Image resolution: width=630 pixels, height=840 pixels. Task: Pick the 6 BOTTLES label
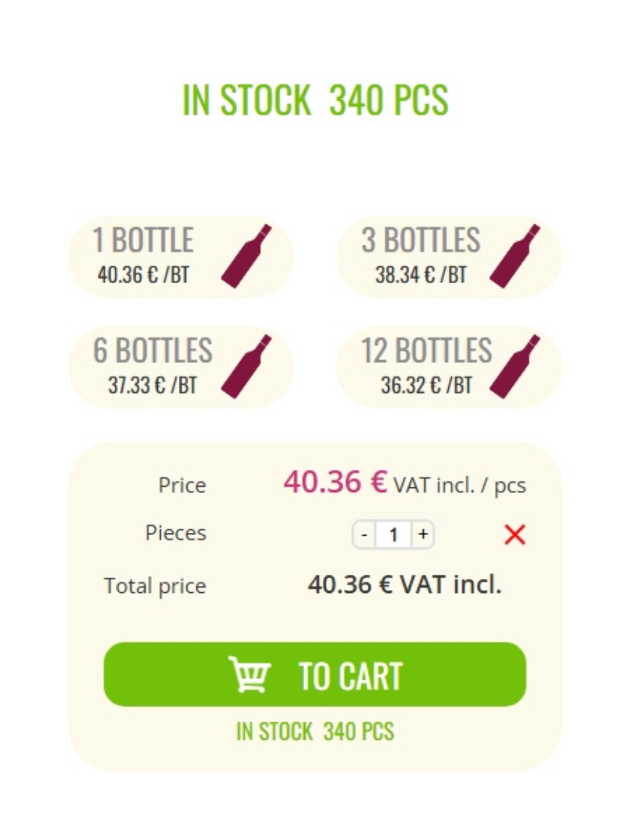pyautogui.click(x=152, y=350)
